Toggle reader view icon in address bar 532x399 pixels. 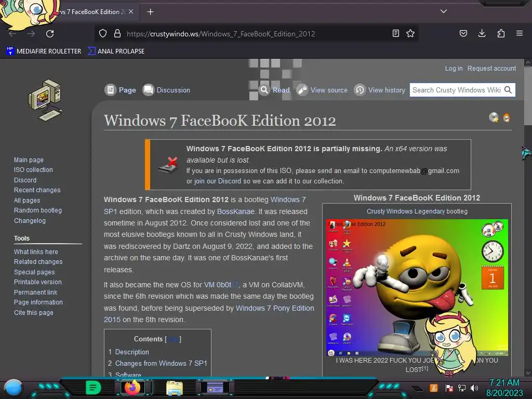click(395, 33)
